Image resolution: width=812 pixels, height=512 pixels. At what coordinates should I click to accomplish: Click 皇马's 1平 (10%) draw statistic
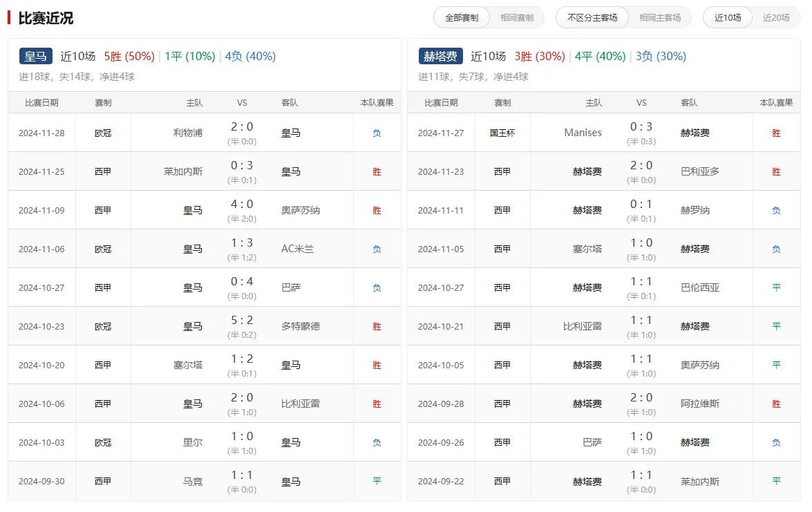(x=189, y=56)
